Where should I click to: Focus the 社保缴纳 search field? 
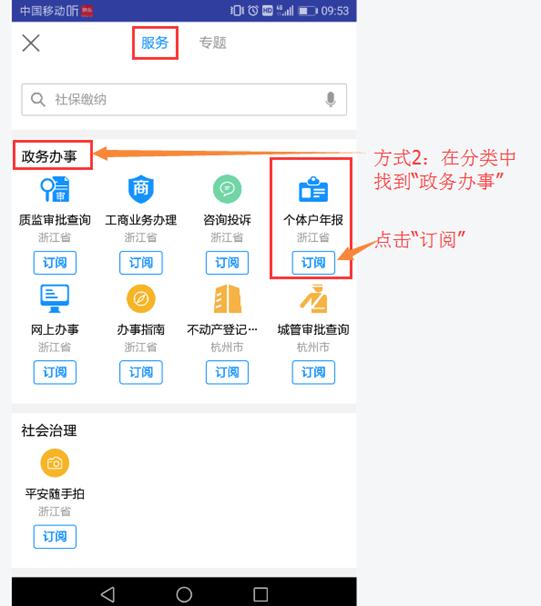pyautogui.click(x=184, y=99)
